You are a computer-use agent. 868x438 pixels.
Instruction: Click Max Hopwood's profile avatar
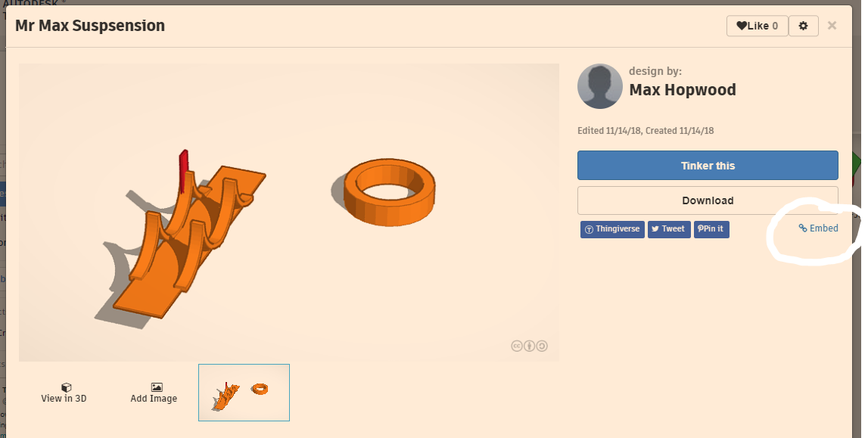(600, 86)
